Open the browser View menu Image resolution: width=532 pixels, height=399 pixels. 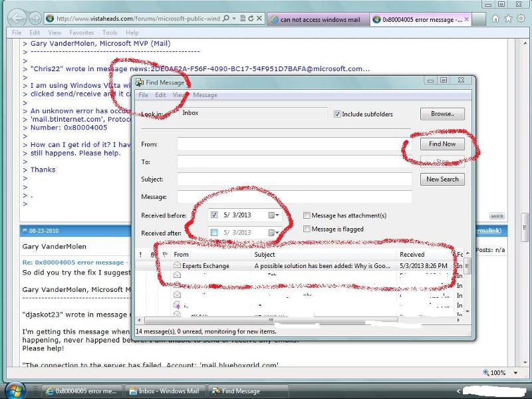point(55,33)
